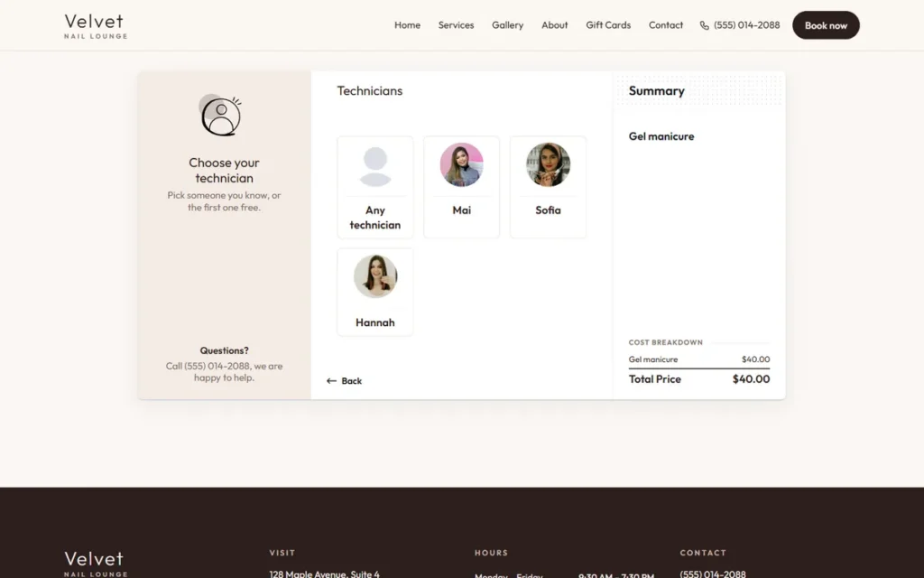This screenshot has width=924, height=578.
Task: Click the footer HOURS heading
Action: (x=491, y=554)
